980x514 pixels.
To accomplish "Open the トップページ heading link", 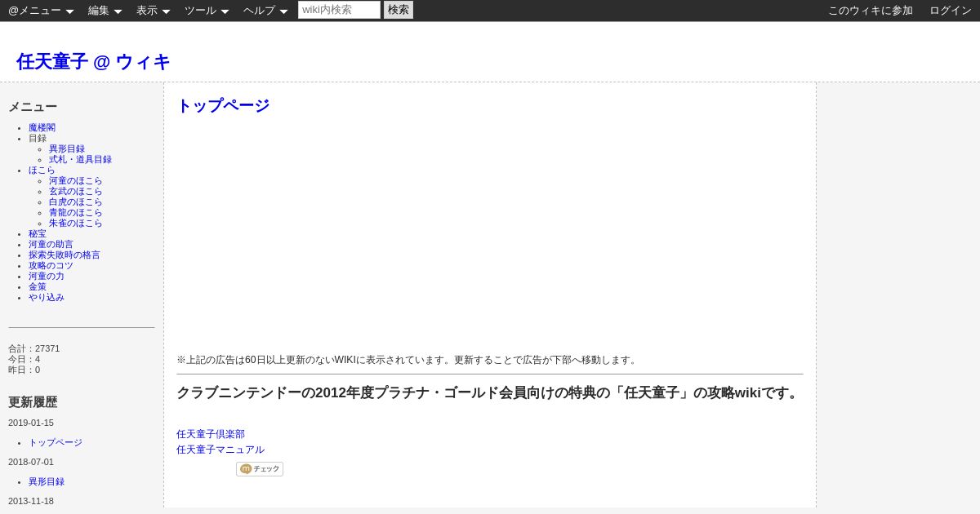I will (223, 105).
